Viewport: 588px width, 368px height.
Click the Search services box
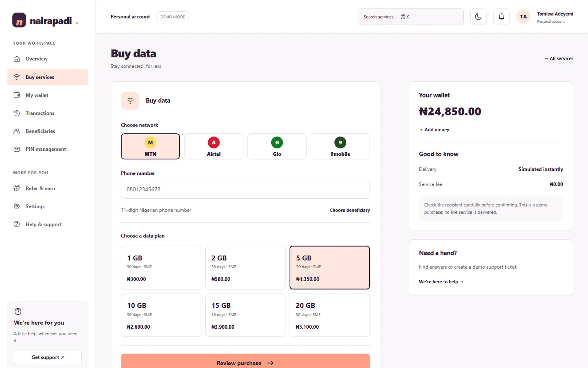410,17
